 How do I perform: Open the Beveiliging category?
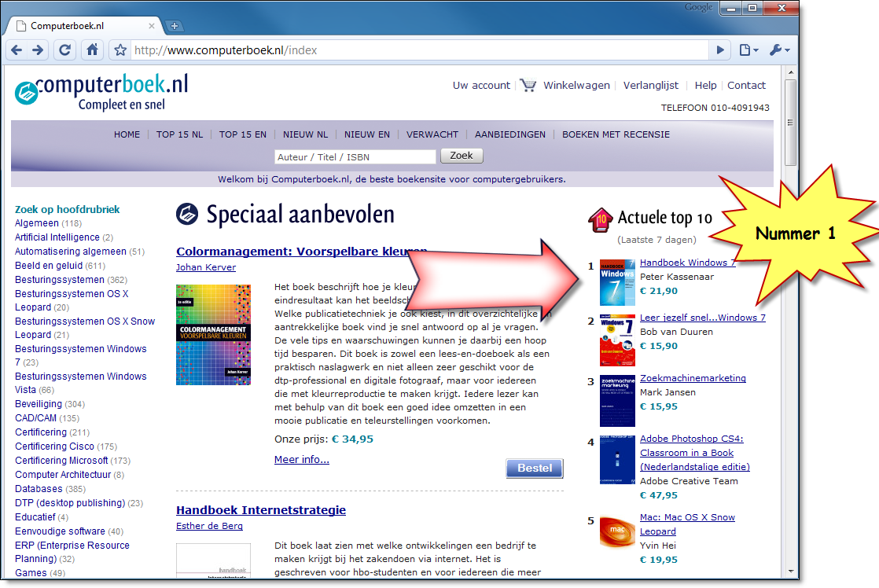tap(39, 403)
